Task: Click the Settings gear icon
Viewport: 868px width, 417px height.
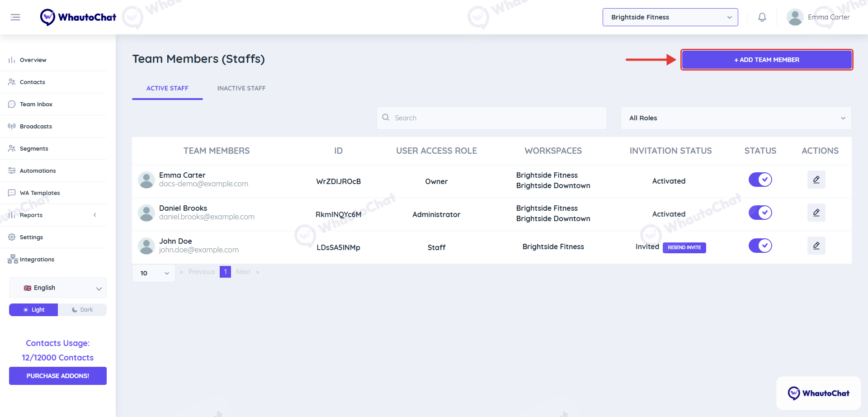Action: pyautogui.click(x=12, y=237)
